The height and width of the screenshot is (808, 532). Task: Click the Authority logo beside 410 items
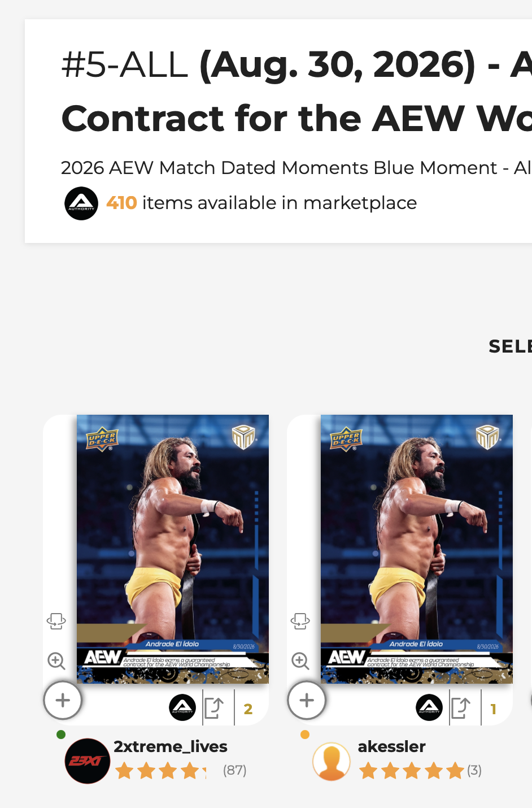[81, 203]
